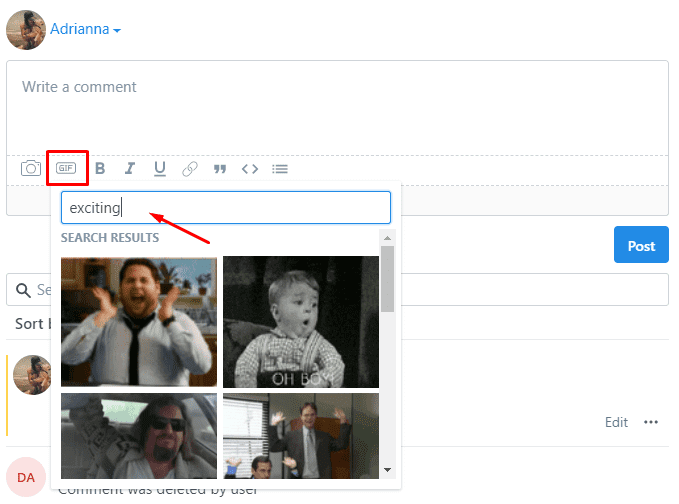The height and width of the screenshot is (504, 679).
Task: Toggle bold text formatting
Action: point(100,169)
